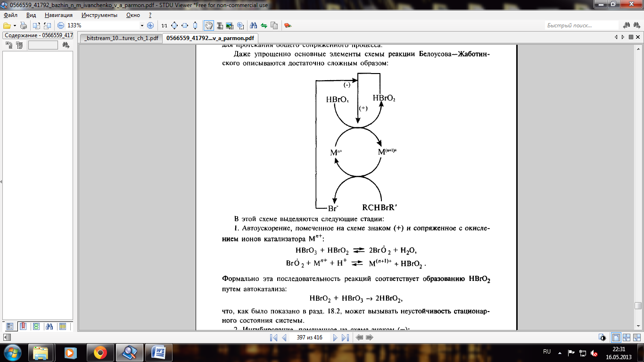644x362 pixels.
Task: Open the Файл menu
Action: [10, 15]
